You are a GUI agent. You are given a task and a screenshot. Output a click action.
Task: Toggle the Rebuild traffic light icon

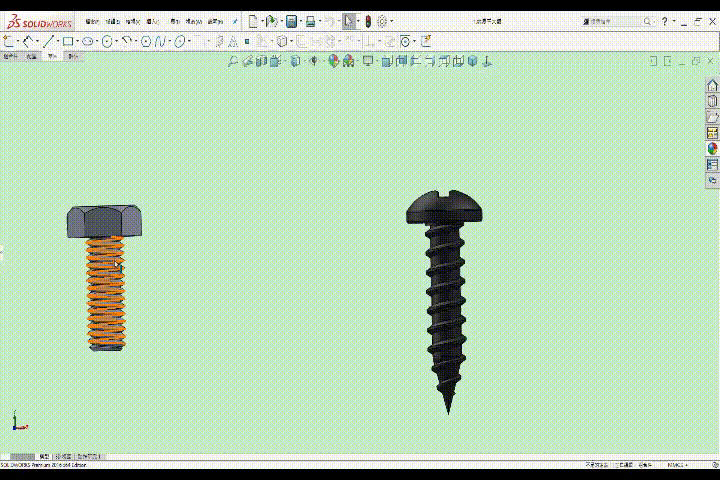(367, 21)
